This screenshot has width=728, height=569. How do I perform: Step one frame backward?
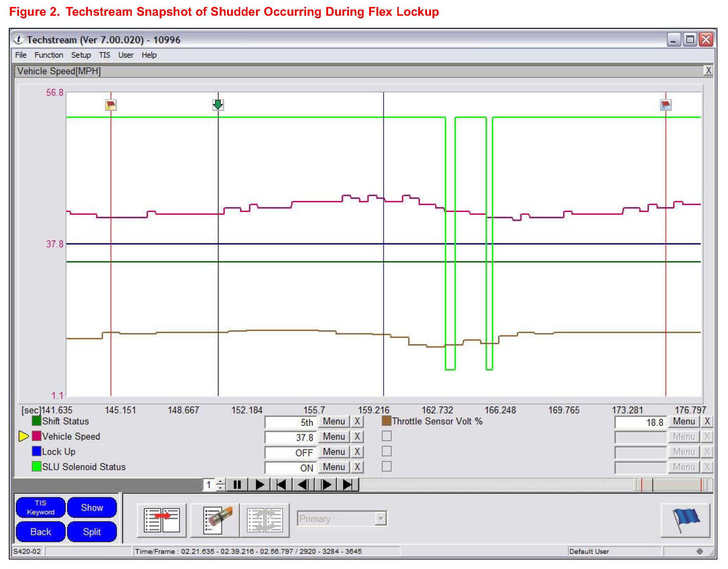tap(303, 485)
